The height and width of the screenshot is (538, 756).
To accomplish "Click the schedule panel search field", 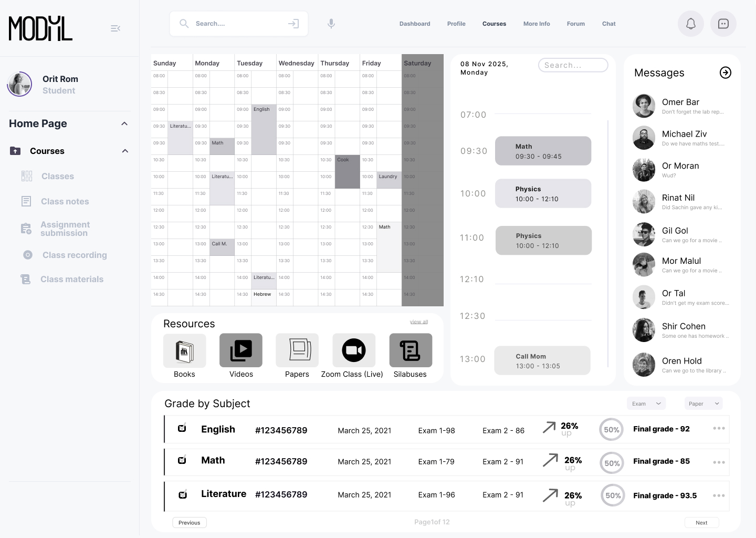I will [573, 65].
